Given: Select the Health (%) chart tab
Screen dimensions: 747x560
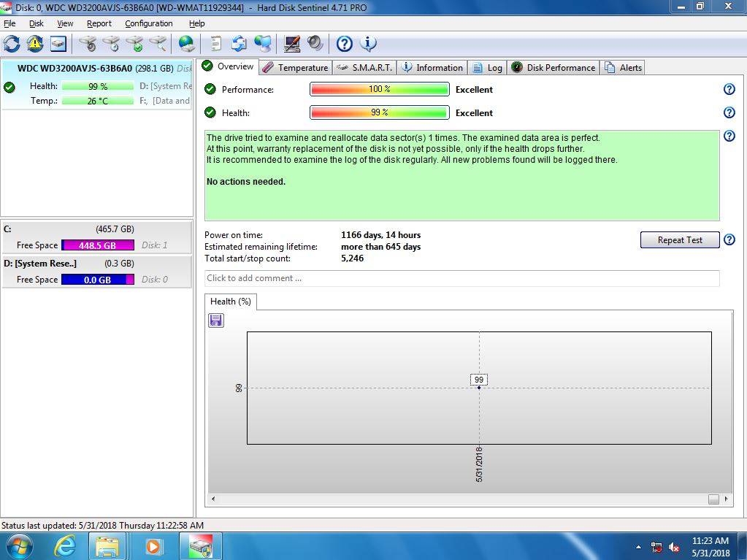Looking at the screenshot, I should click(231, 302).
